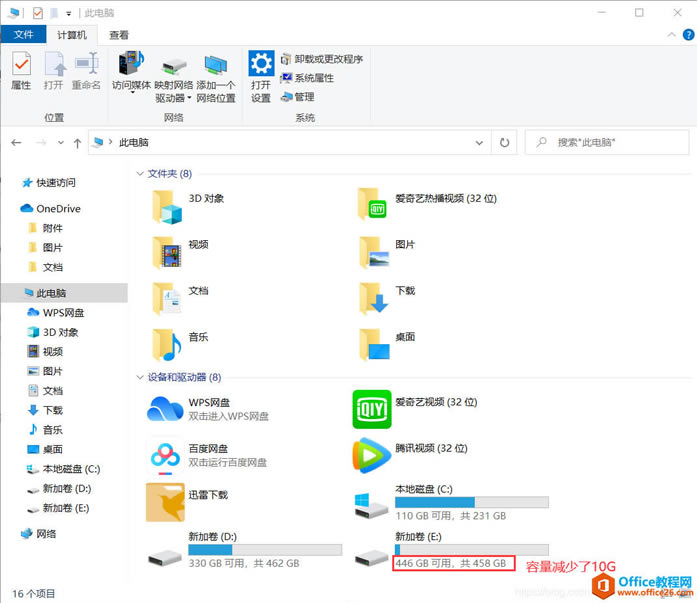The height and width of the screenshot is (603, 697).
Task: Select 桌面 in navigation pane
Action: coord(46,449)
